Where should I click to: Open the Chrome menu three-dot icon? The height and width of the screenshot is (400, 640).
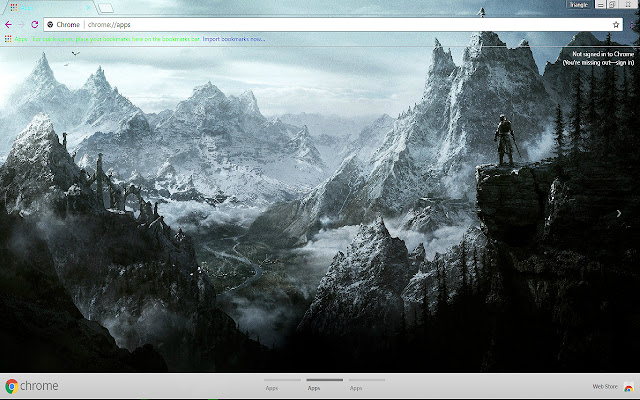(631, 24)
